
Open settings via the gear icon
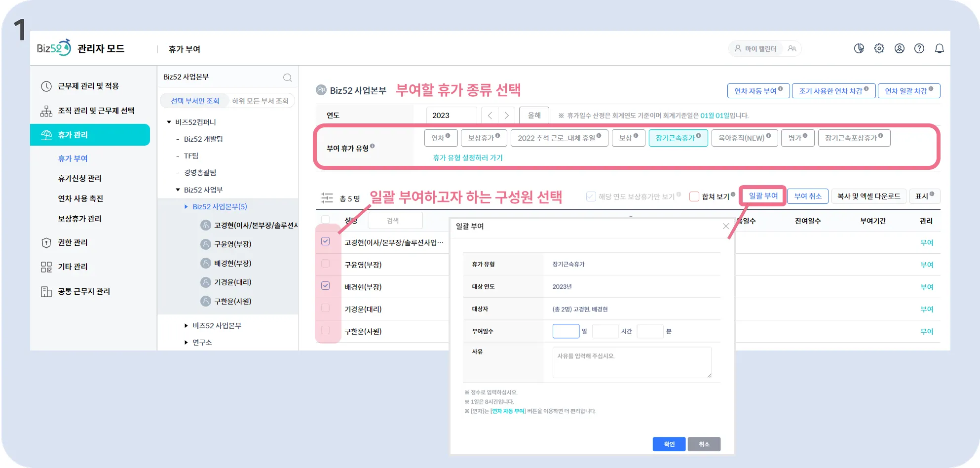[x=879, y=48]
